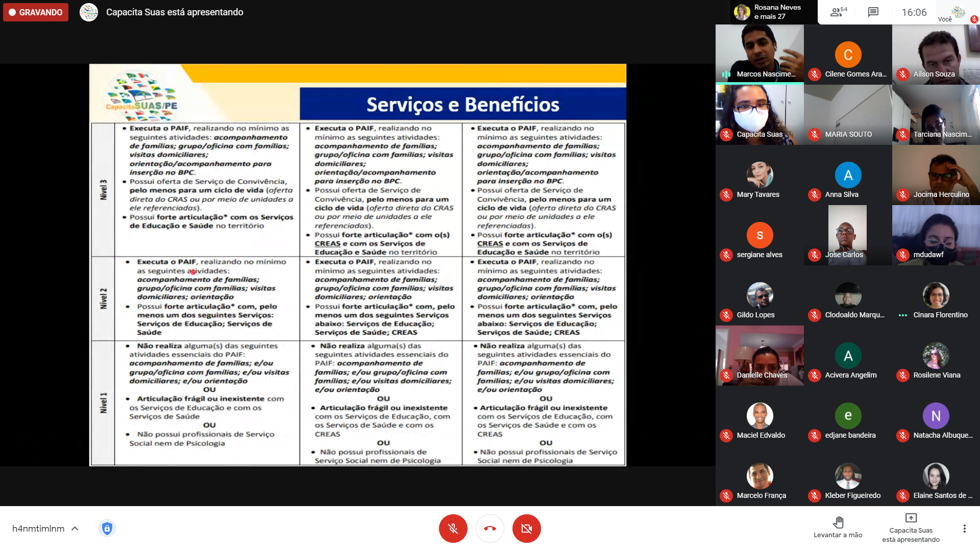This screenshot has width=980, height=551.
Task: Click the presented Serviços e Benefícios slide
Action: [357, 265]
